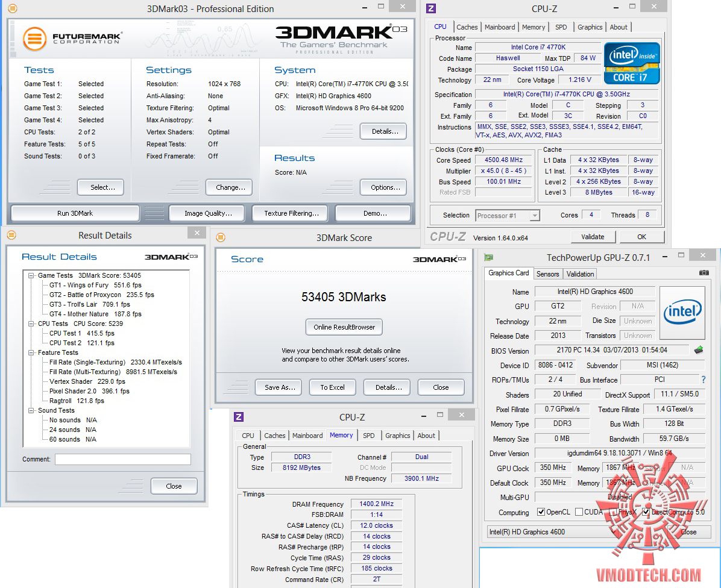This screenshot has height=588, width=721.
Task: Click the Validate button in CPU-Z
Action: coord(593,237)
